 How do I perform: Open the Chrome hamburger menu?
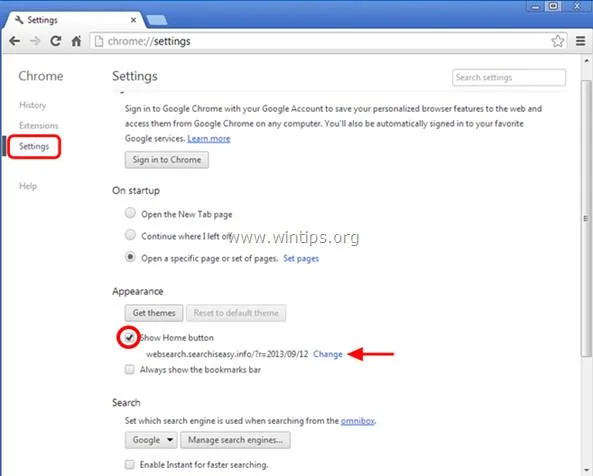(x=581, y=41)
